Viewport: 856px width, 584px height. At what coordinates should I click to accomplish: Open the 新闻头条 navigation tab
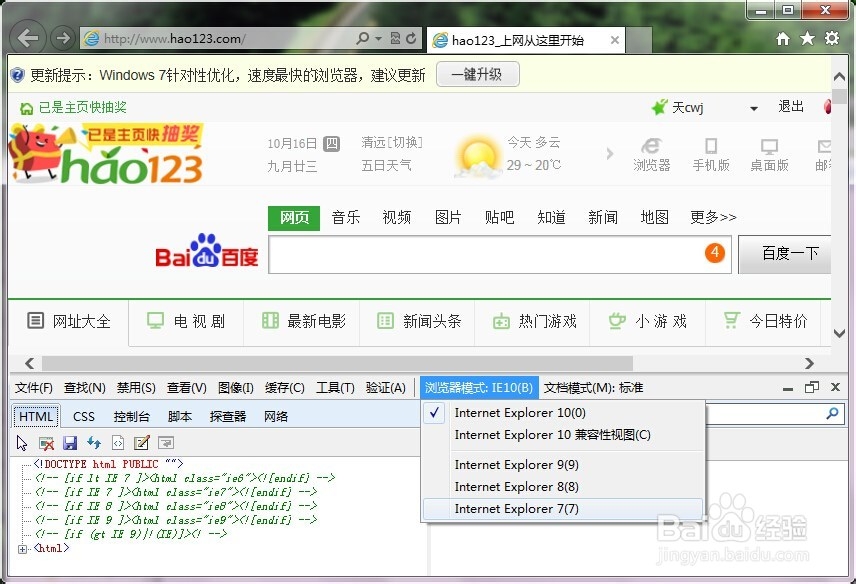418,321
